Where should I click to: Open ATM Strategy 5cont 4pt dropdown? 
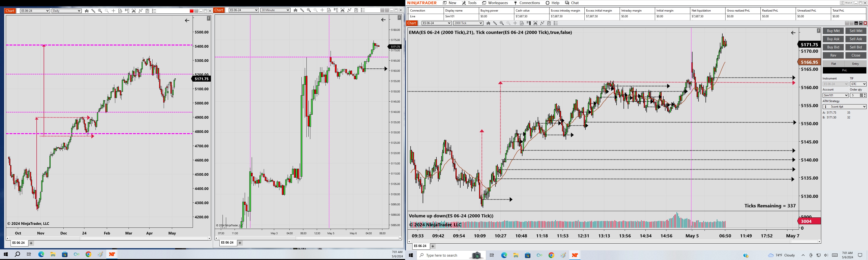(845, 107)
